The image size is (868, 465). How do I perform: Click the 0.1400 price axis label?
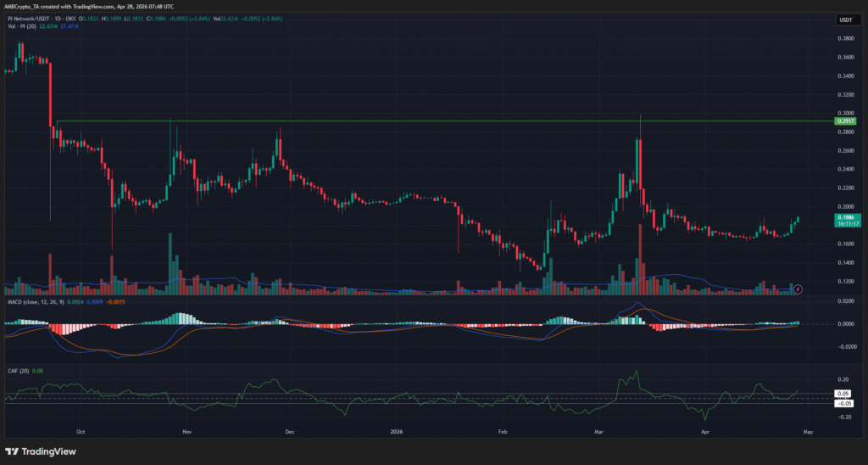(845, 263)
